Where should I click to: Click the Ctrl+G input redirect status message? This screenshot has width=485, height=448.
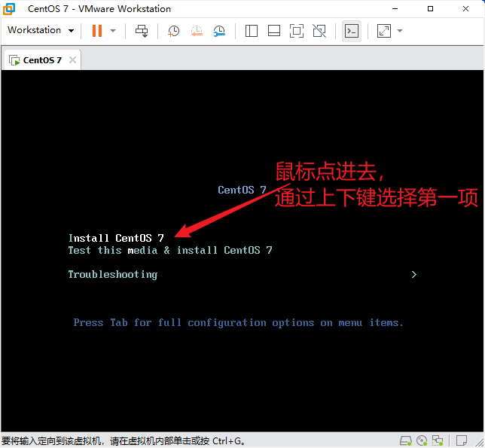point(124,441)
